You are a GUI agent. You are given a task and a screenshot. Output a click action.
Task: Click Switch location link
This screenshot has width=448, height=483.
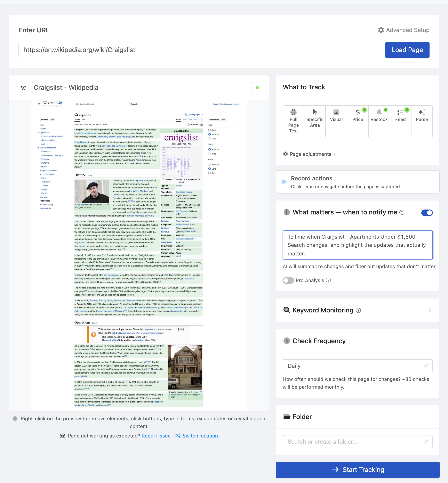coord(200,436)
